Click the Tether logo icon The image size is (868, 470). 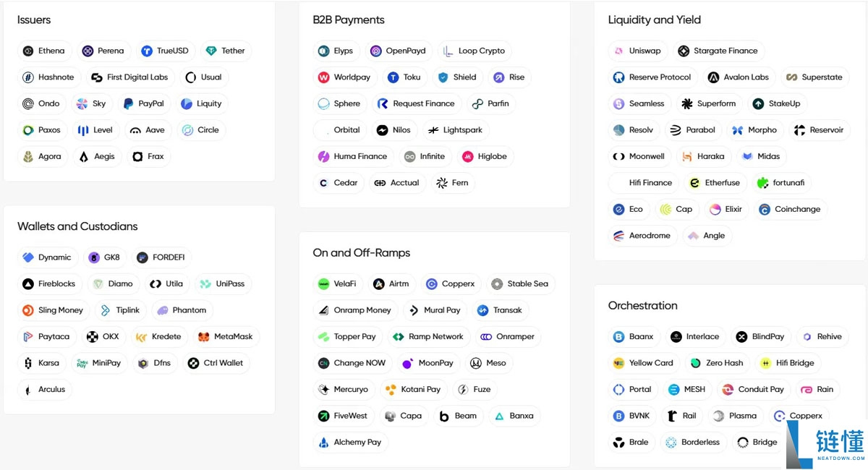pyautogui.click(x=211, y=51)
